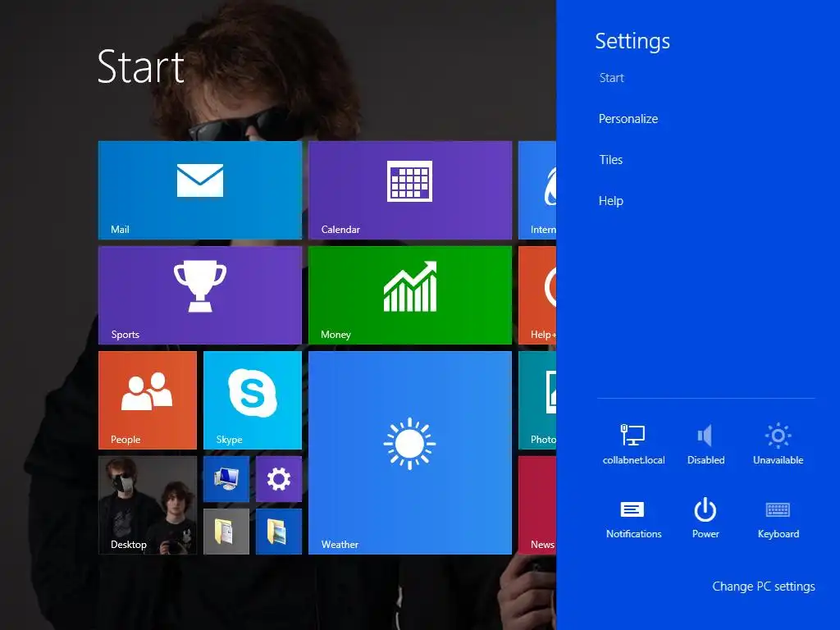Open the Documents folder small tile
The height and width of the screenshot is (630, 840).
coord(226,532)
